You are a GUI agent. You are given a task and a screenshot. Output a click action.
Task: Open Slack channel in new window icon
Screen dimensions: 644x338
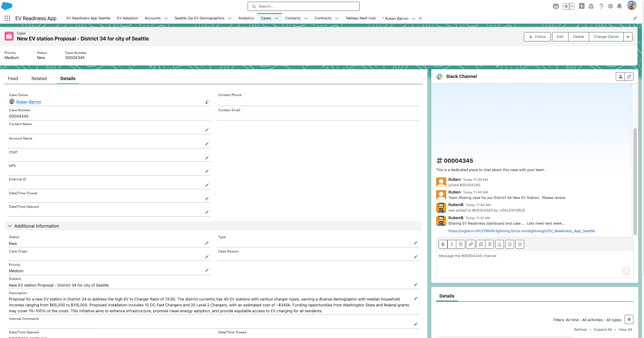click(629, 76)
